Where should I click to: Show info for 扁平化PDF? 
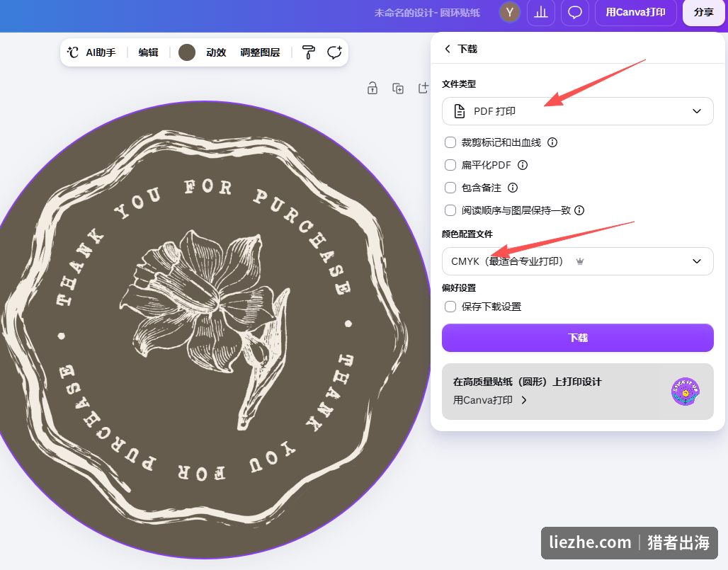click(523, 165)
